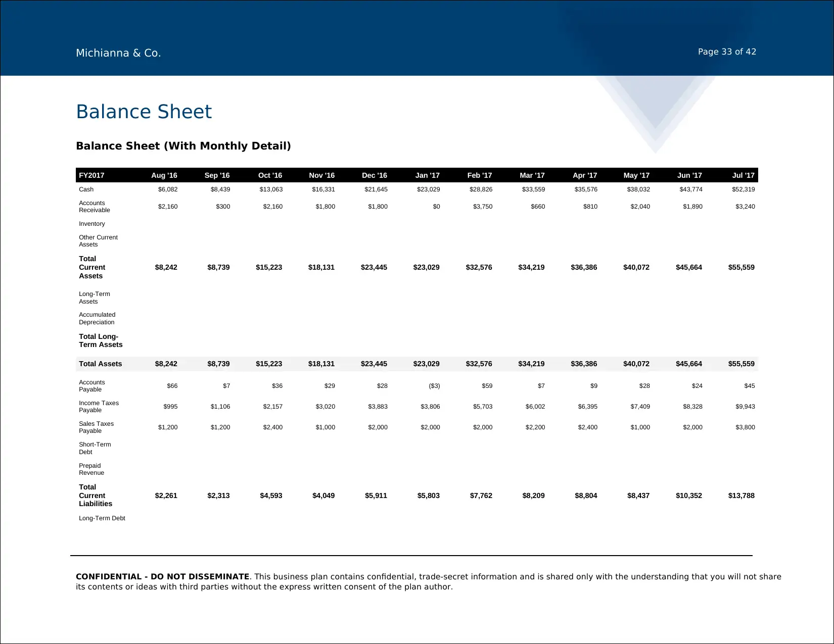This screenshot has height=644, width=834.
Task: Click the Accounts Receivable row label
Action: tap(95, 207)
